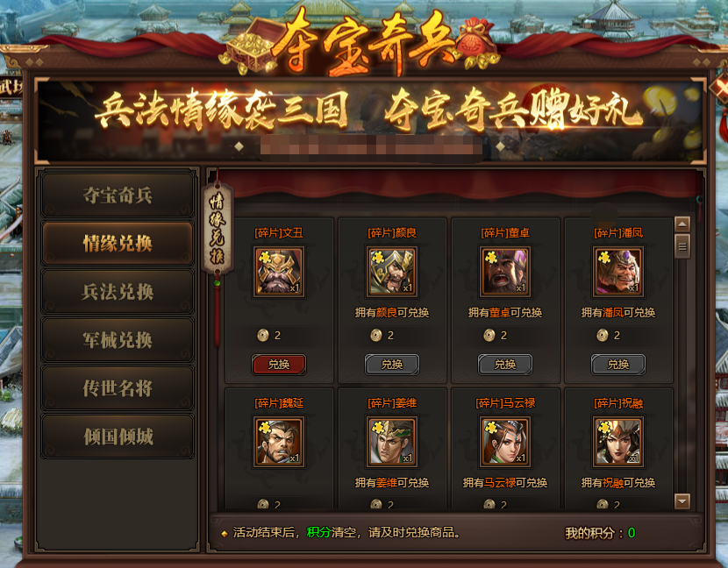This screenshot has width=728, height=568.
Task: Click the scrollbar up arrow
Action: (x=682, y=224)
